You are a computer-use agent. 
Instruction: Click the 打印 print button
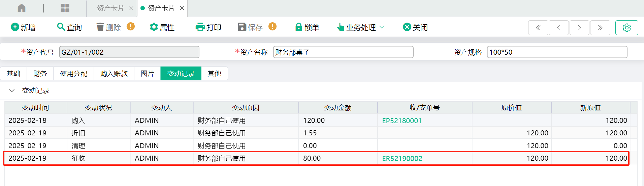(208, 27)
